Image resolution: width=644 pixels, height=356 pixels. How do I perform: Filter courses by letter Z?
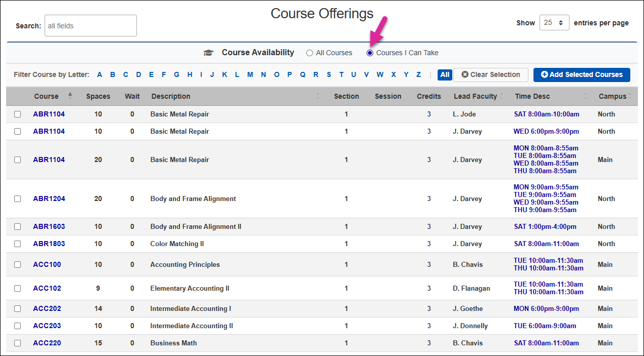[418, 74]
